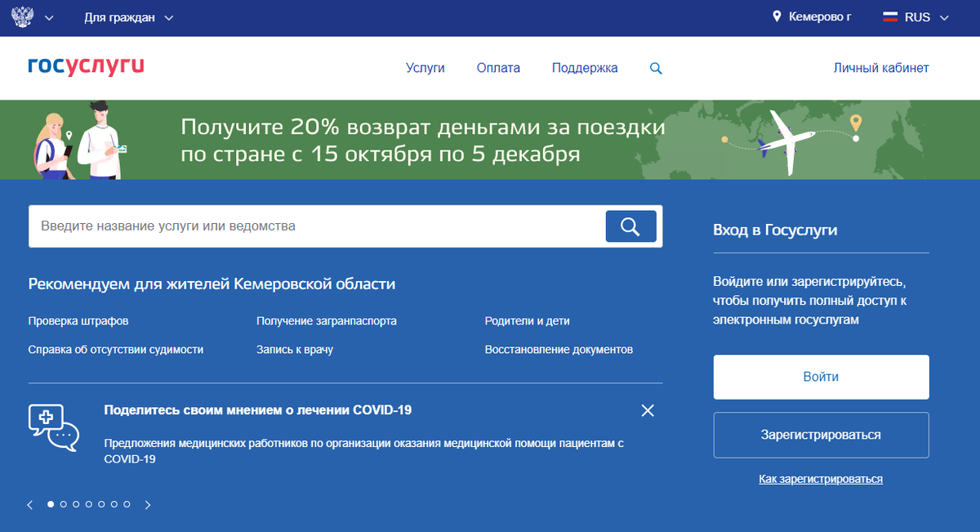
Task: Select the third carousel dot
Action: point(76,504)
